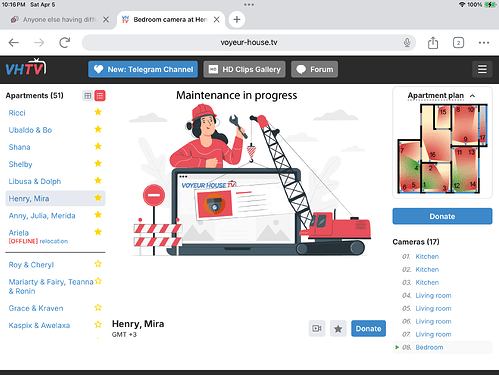Screen dimensions: 499x375
Task: Open the share sheet icon
Action: pyautogui.click(x=433, y=43)
